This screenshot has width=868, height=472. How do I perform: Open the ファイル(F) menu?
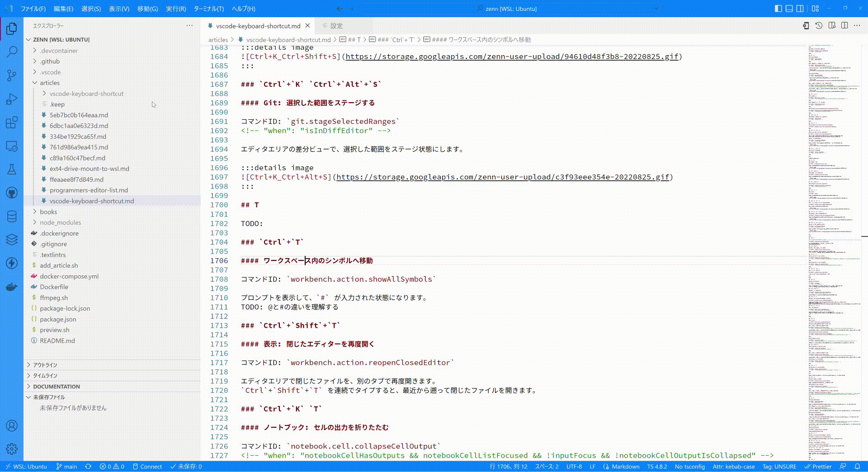33,9
